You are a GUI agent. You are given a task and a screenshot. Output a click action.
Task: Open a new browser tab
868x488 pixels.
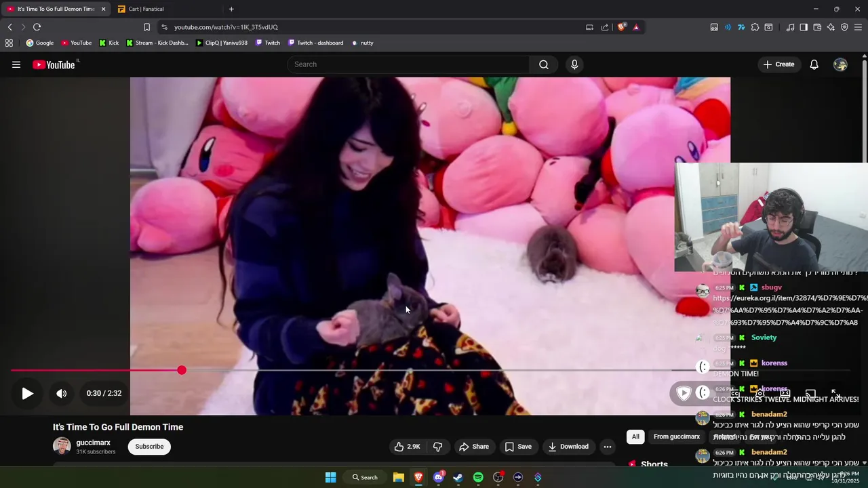(231, 9)
